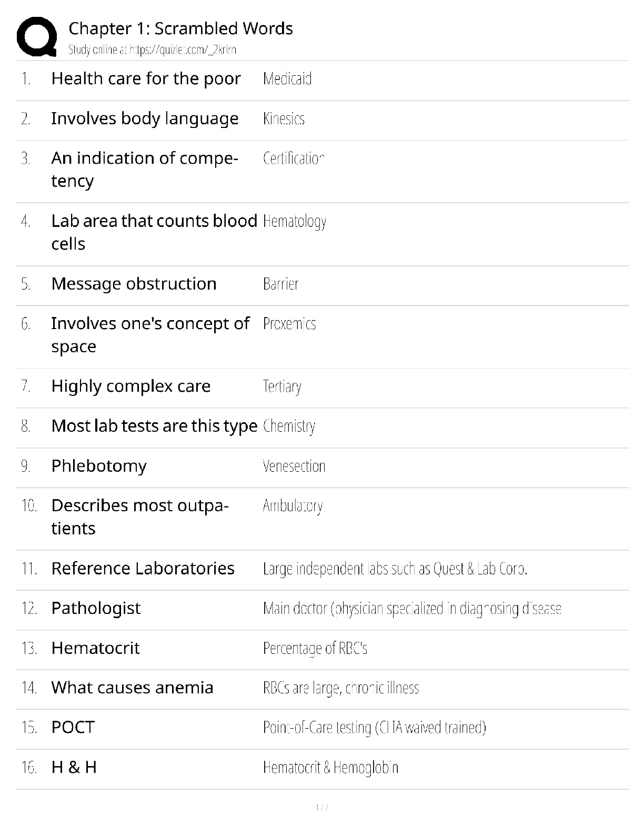Click the Proxemics definition
The height and width of the screenshot is (834, 644).
point(289,323)
